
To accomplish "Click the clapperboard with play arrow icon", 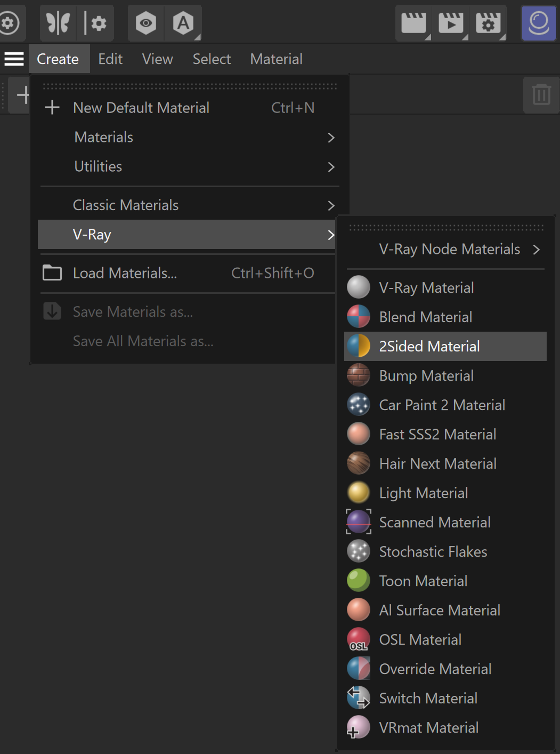I will (451, 23).
